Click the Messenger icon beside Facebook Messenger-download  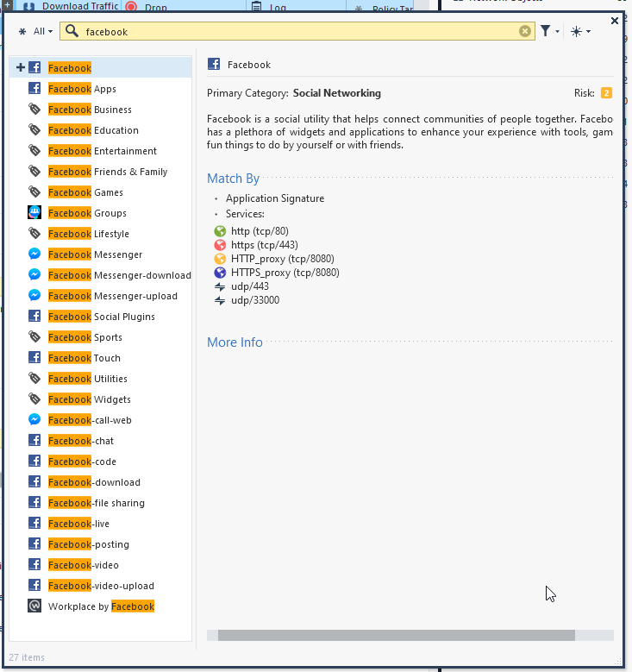34,274
